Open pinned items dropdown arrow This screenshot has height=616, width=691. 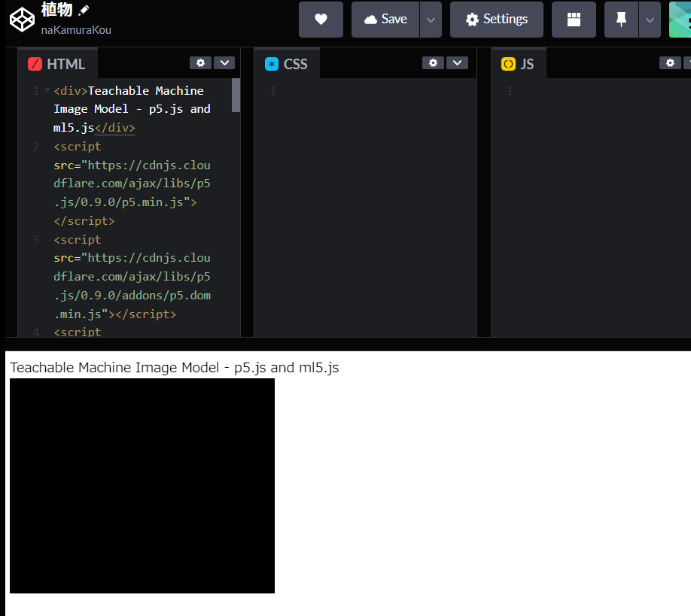[650, 20]
